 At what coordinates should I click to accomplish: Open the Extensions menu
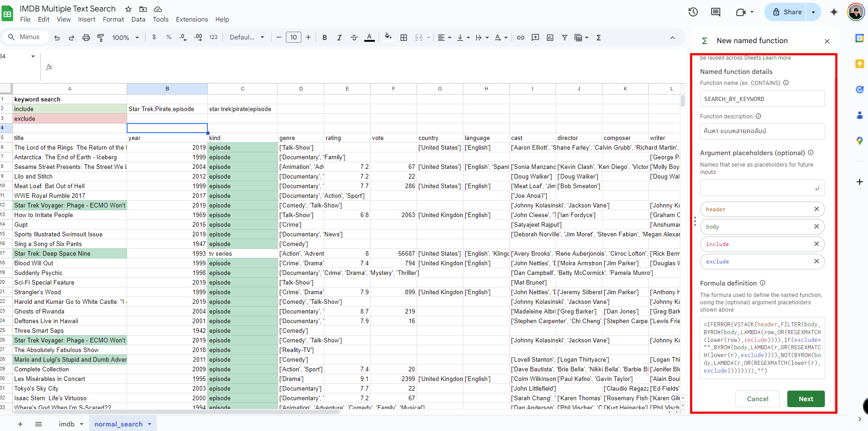(192, 19)
